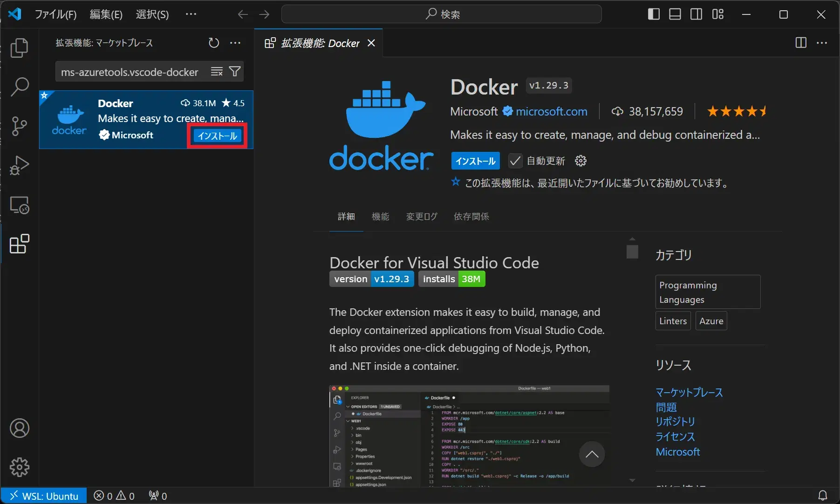Close the 拡張機能: Docker tab
This screenshot has height=504, width=840.
click(371, 43)
